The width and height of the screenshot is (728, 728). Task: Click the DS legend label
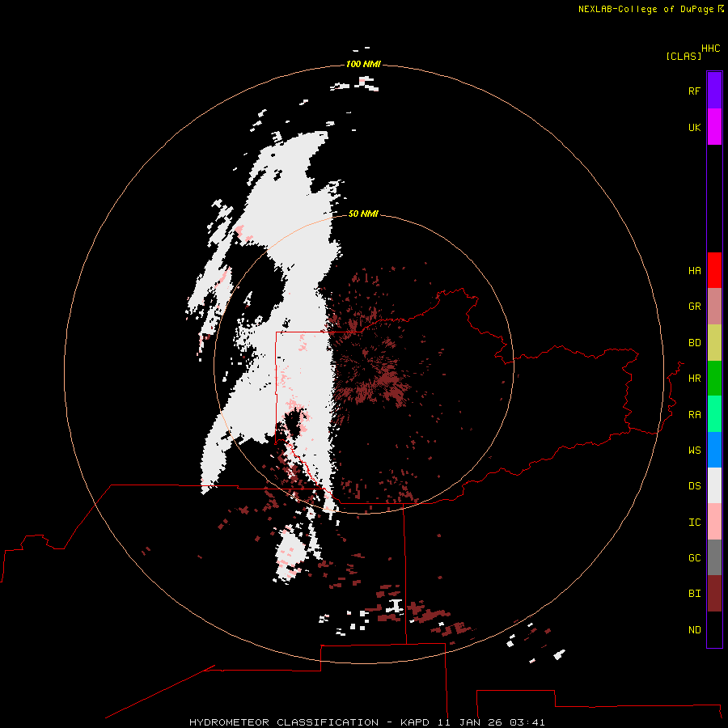click(694, 486)
